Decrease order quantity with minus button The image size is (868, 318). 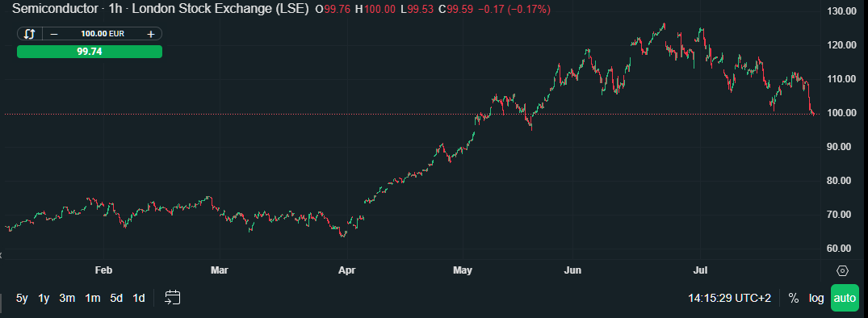coord(54,34)
